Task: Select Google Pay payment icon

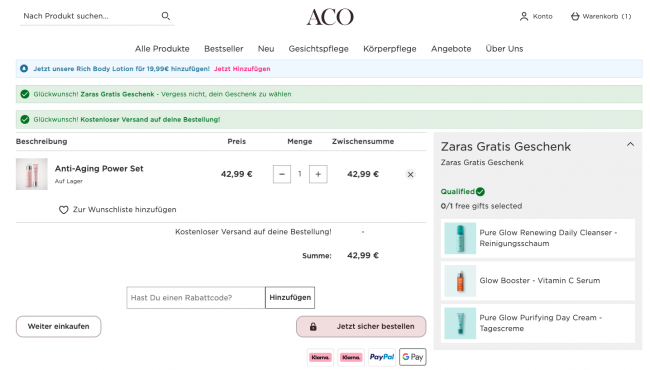Action: pos(412,357)
